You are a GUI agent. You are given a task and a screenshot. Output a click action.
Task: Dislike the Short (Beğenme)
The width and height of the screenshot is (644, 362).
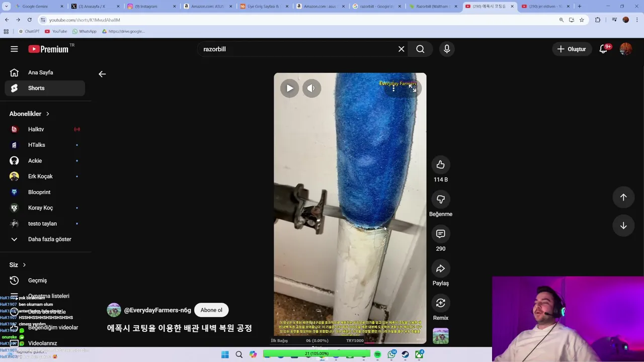tap(440, 199)
